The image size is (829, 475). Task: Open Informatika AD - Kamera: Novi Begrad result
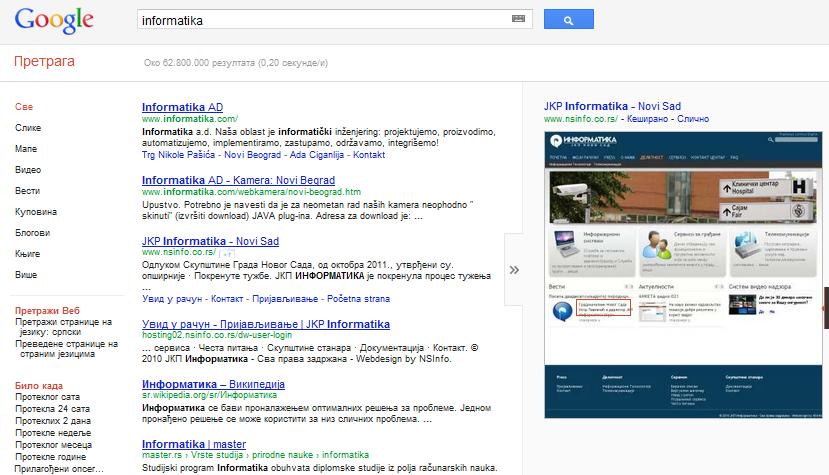tap(238, 180)
